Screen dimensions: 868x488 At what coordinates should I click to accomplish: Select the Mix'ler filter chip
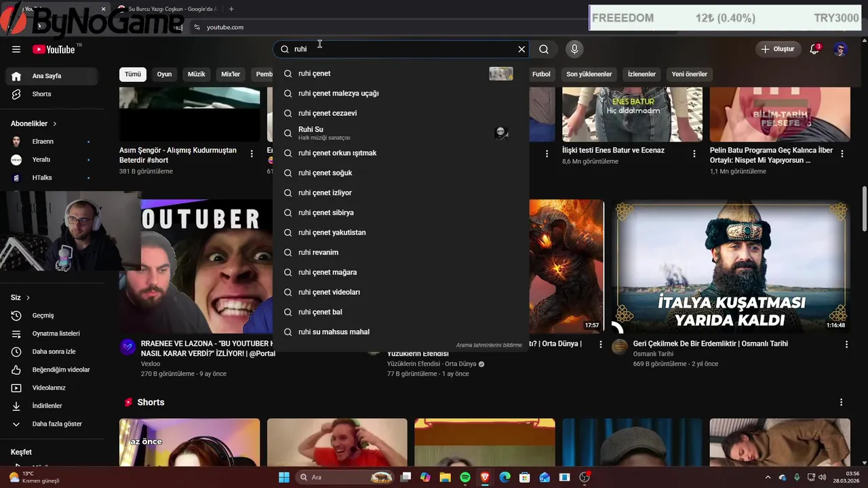231,74
